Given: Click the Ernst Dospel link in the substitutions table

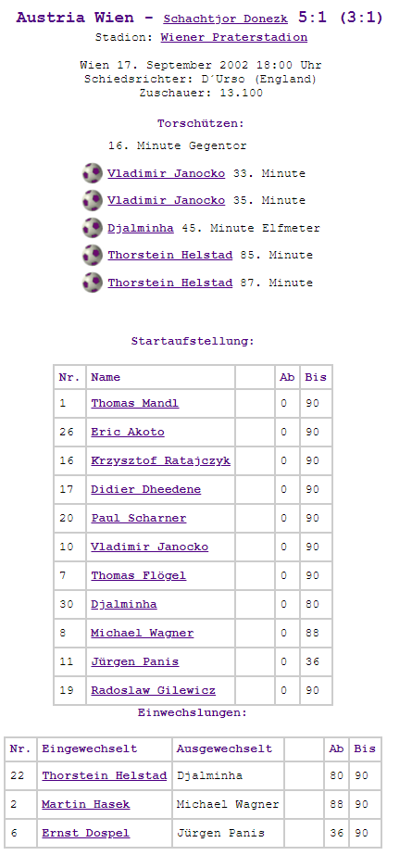Looking at the screenshot, I should pos(86,833).
